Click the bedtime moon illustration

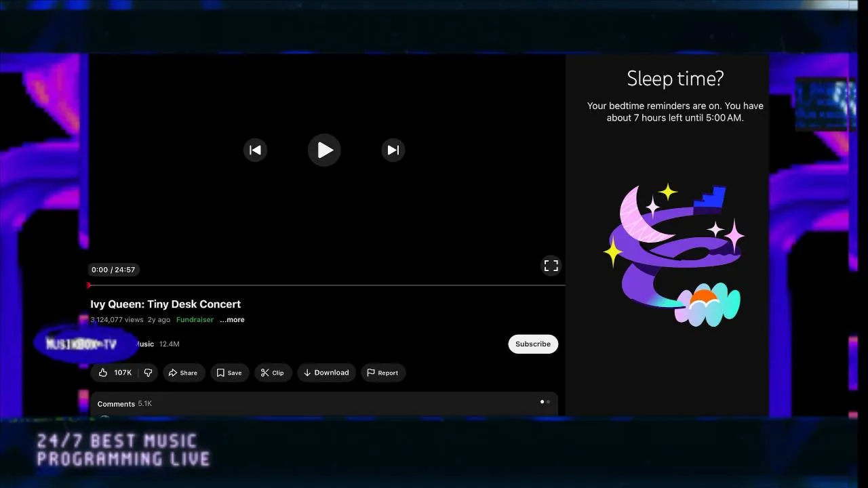coord(675,255)
